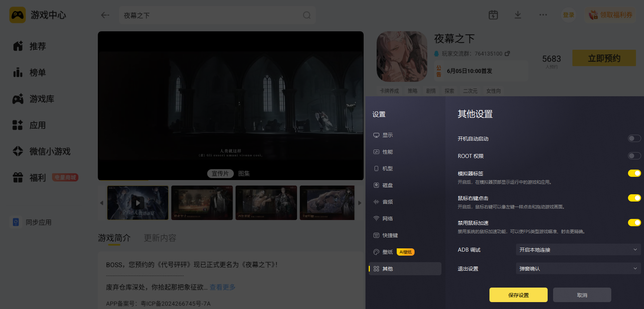Screen dimensions: 644x309
Task: Open 微信小游戏 in the sidebar
Action: (41, 151)
